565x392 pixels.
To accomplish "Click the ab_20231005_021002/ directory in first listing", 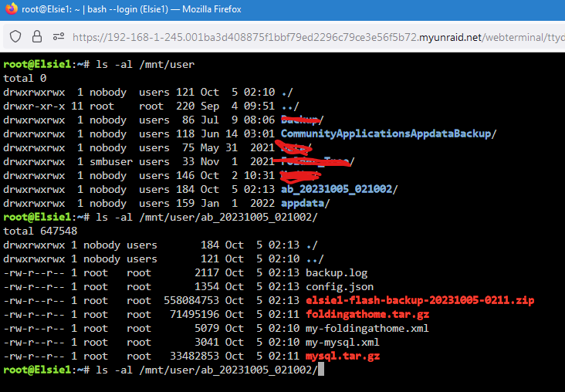I will [x=339, y=189].
